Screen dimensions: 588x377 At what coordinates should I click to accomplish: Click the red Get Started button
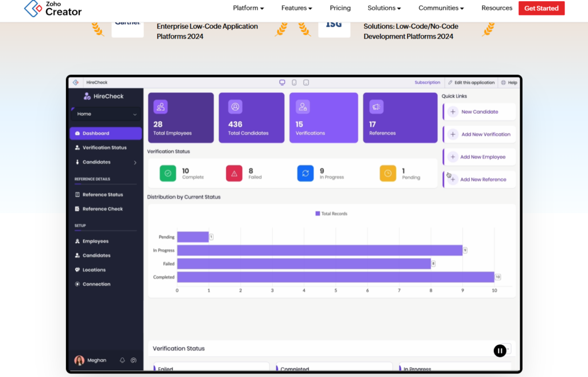pyautogui.click(x=541, y=8)
